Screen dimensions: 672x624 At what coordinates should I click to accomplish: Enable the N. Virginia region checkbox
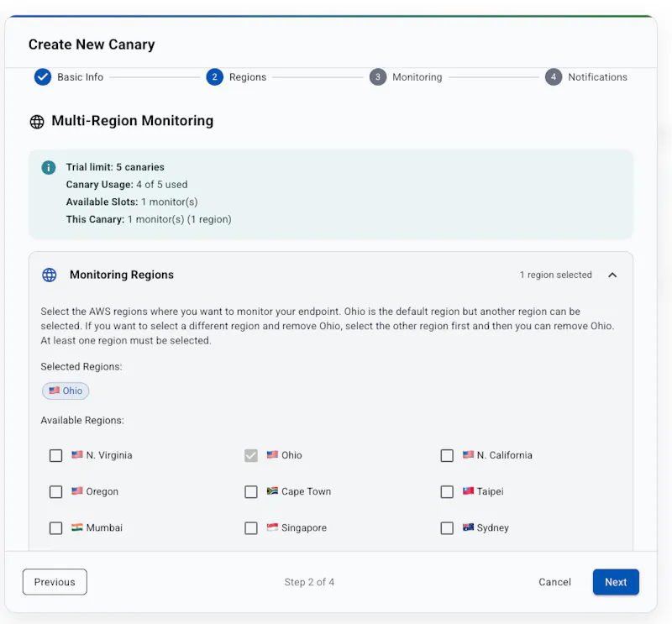55,455
